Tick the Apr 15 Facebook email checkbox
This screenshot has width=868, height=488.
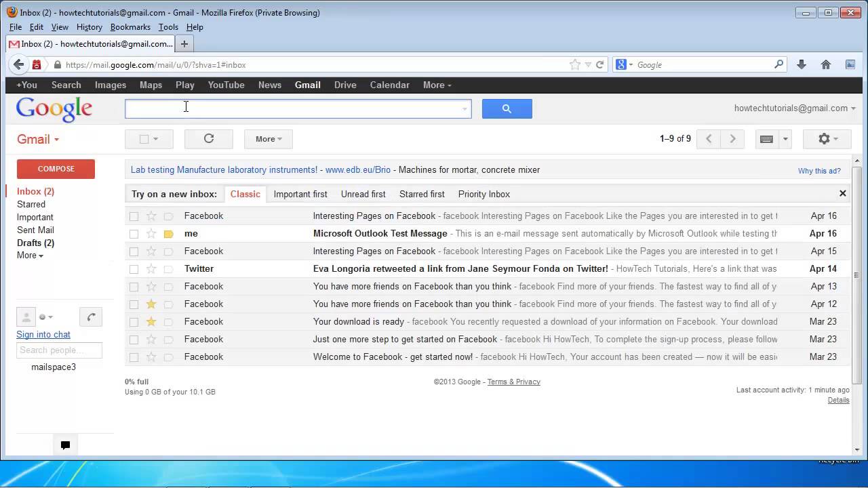click(134, 251)
